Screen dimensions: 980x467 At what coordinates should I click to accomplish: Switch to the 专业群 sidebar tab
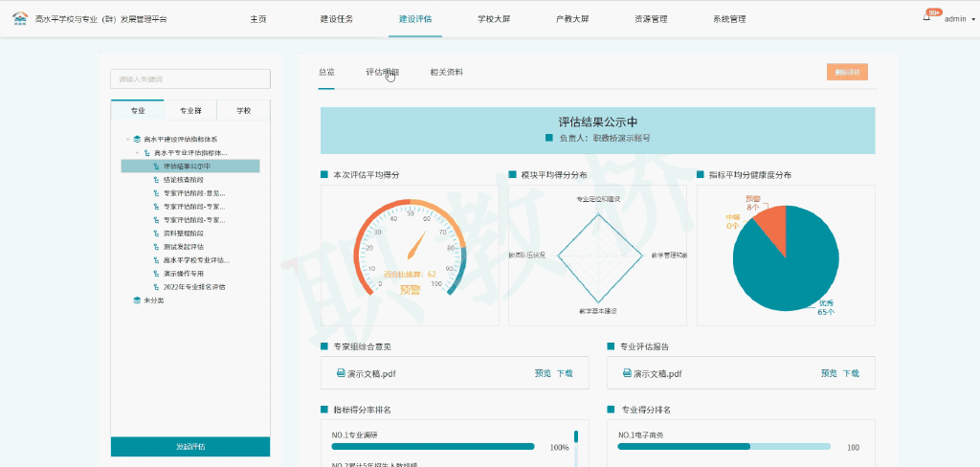point(190,110)
